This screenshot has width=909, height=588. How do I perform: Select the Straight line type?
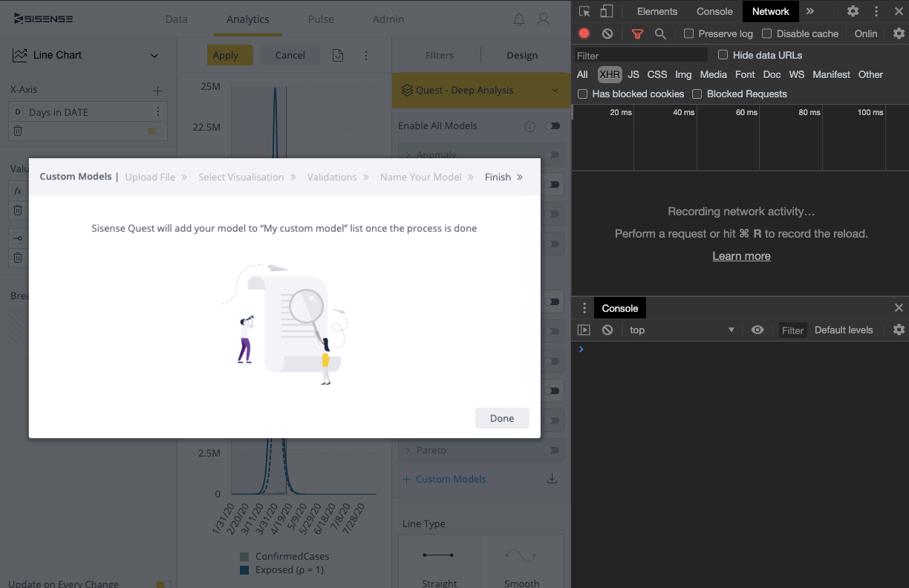pos(439,562)
